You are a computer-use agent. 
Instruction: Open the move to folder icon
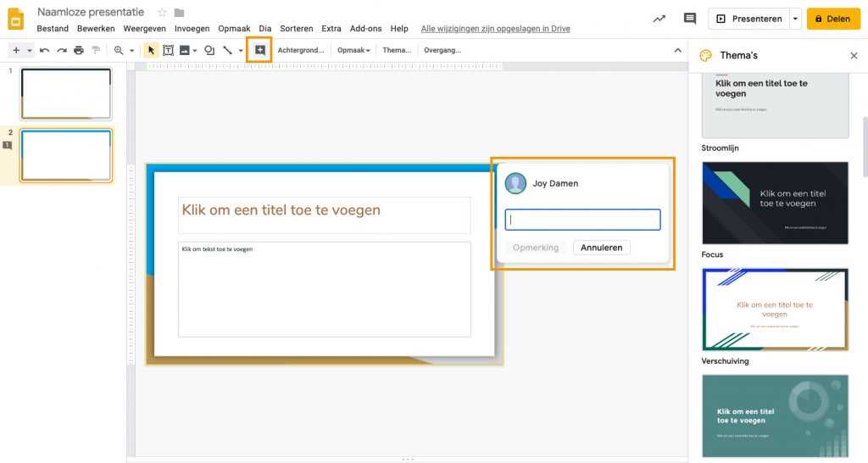(x=179, y=12)
